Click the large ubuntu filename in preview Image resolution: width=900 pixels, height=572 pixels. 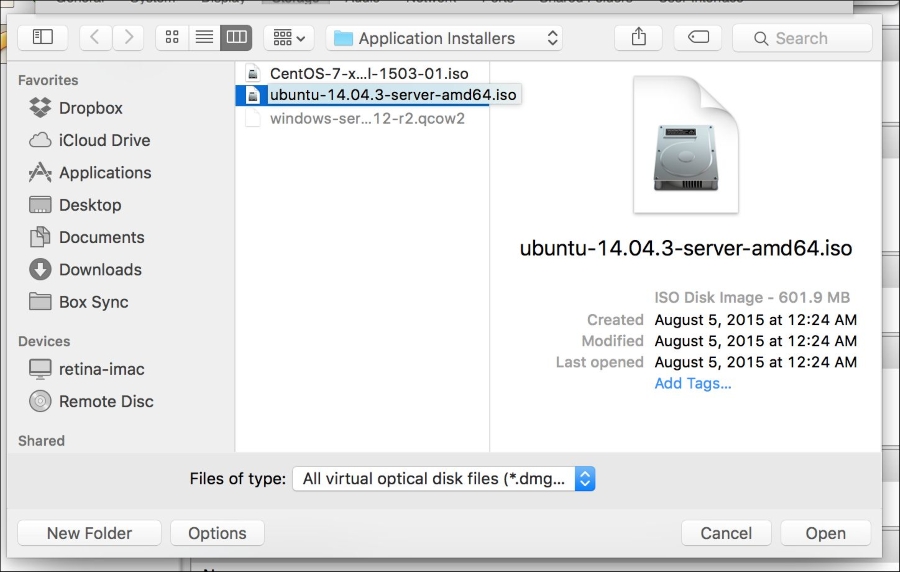(686, 248)
